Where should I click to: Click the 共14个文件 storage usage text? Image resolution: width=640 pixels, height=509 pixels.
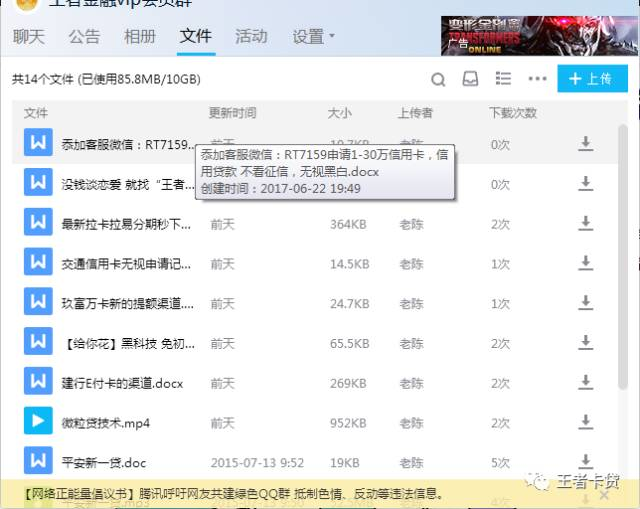[106, 79]
